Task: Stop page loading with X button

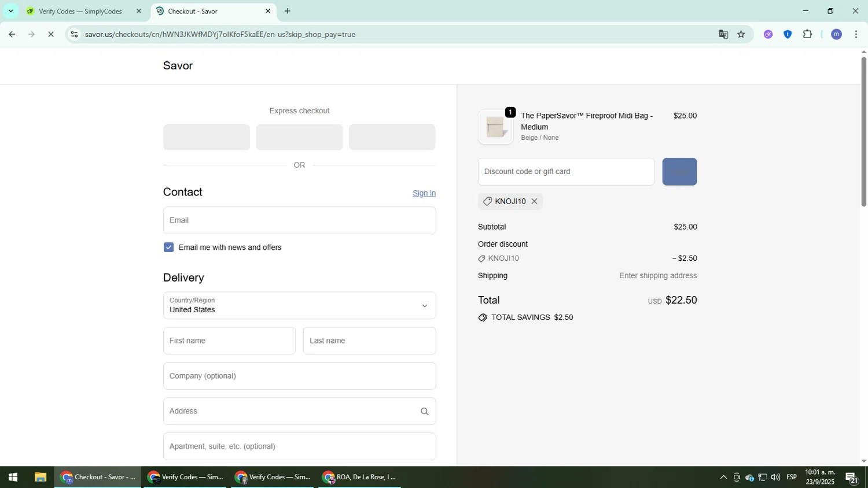Action: pyautogui.click(x=51, y=34)
